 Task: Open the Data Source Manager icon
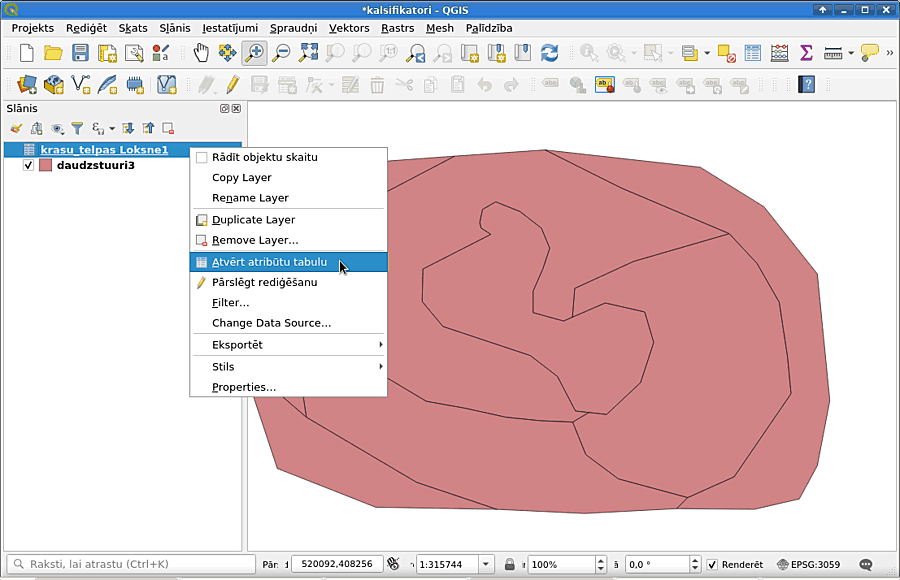tap(26, 85)
